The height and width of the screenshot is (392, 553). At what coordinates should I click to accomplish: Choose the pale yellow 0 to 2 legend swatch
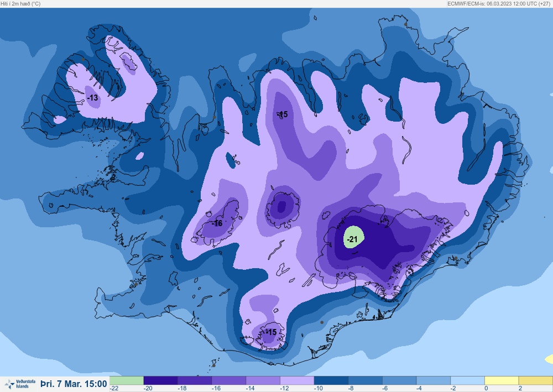(502, 380)
